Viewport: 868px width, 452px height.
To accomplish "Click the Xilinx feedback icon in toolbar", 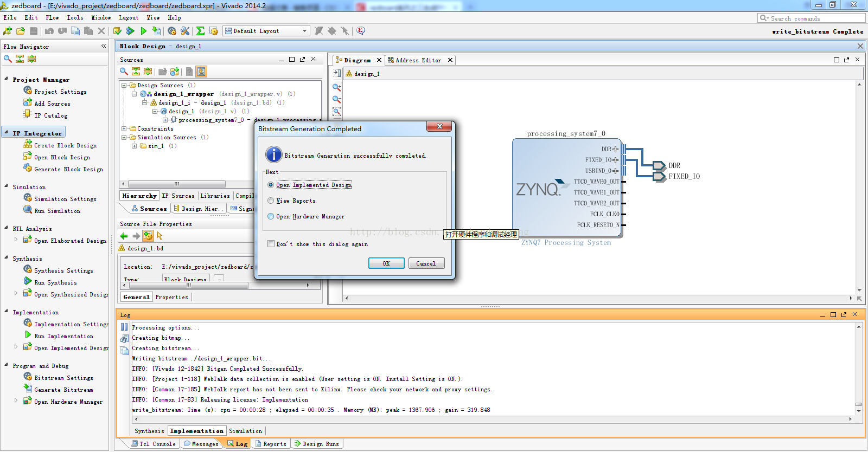I will click(x=361, y=31).
